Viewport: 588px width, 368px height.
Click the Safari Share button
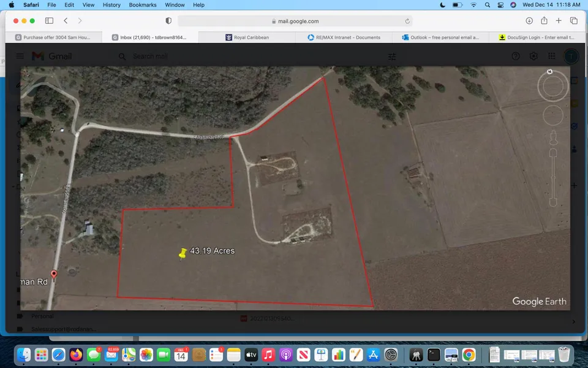(x=544, y=21)
